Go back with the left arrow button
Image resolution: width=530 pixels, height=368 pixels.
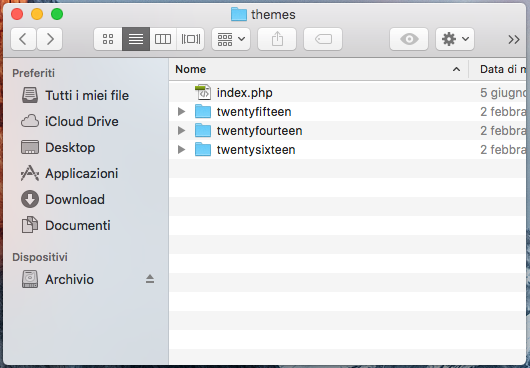[x=23, y=39]
